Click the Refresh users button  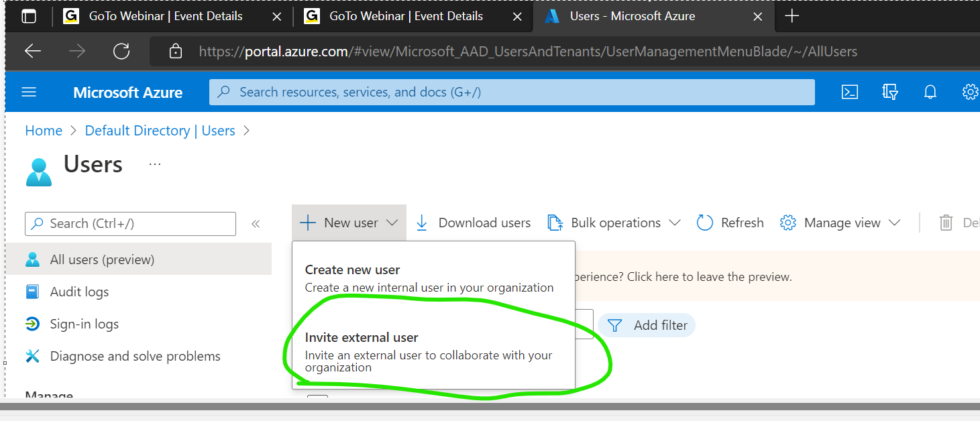click(730, 223)
